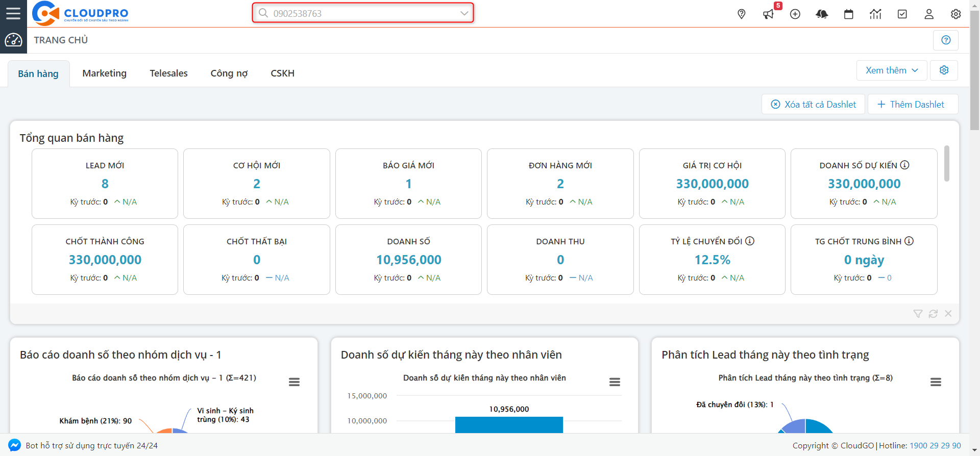Open the top-right settings gear

tap(956, 14)
